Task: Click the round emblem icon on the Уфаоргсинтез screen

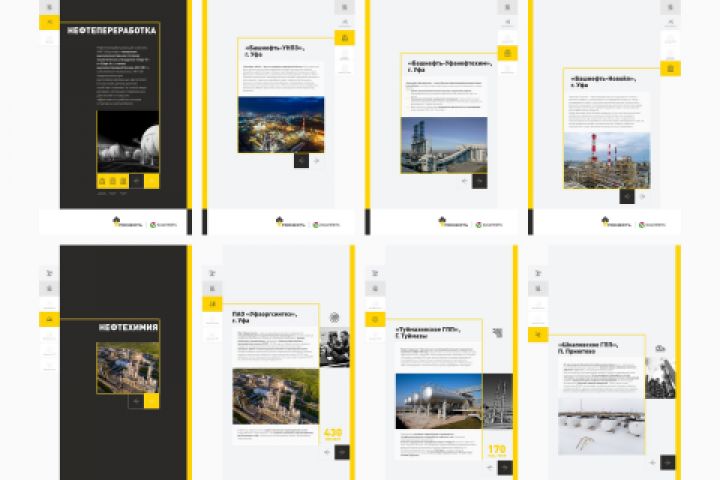Action: pos(335,317)
